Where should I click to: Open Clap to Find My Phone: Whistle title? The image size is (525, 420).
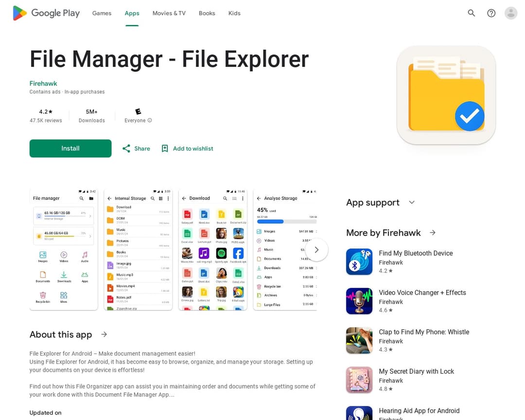point(424,332)
